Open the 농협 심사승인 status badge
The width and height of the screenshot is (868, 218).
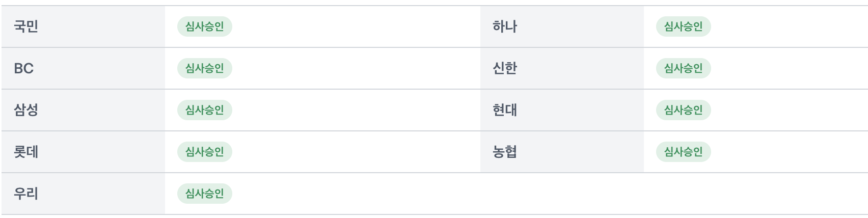coord(683,152)
